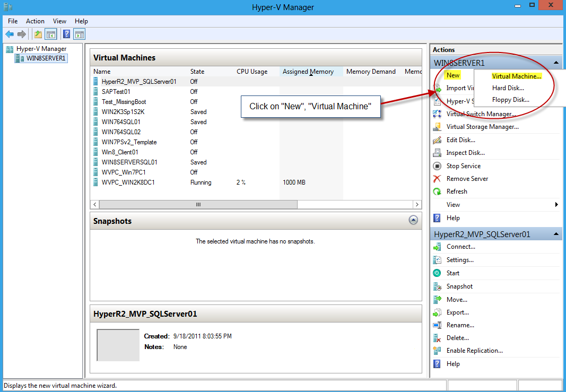Click Enable Replication... action link
Screen dimensions: 566x392
tap(474, 351)
